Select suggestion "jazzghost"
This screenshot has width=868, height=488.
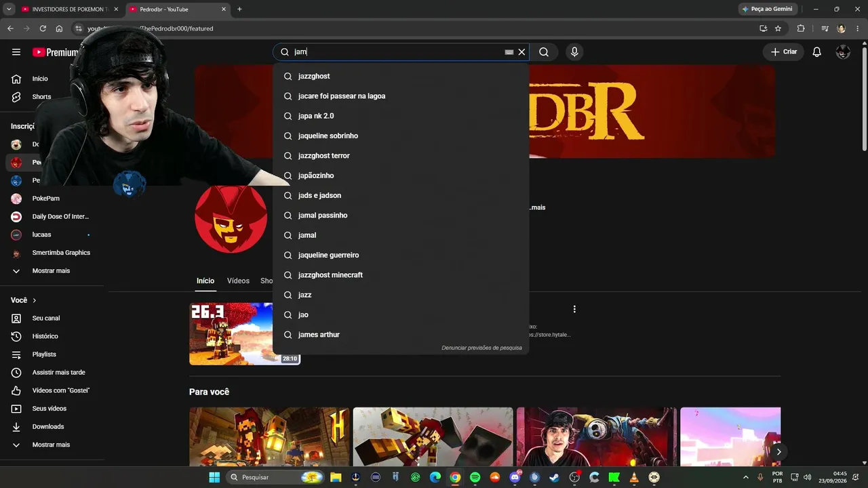(x=401, y=76)
